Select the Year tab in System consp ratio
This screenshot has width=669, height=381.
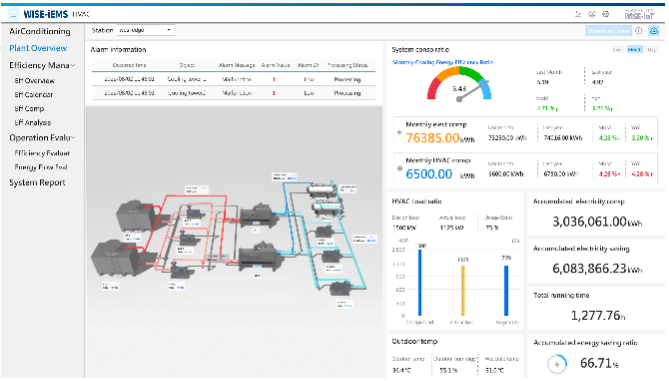(x=617, y=50)
